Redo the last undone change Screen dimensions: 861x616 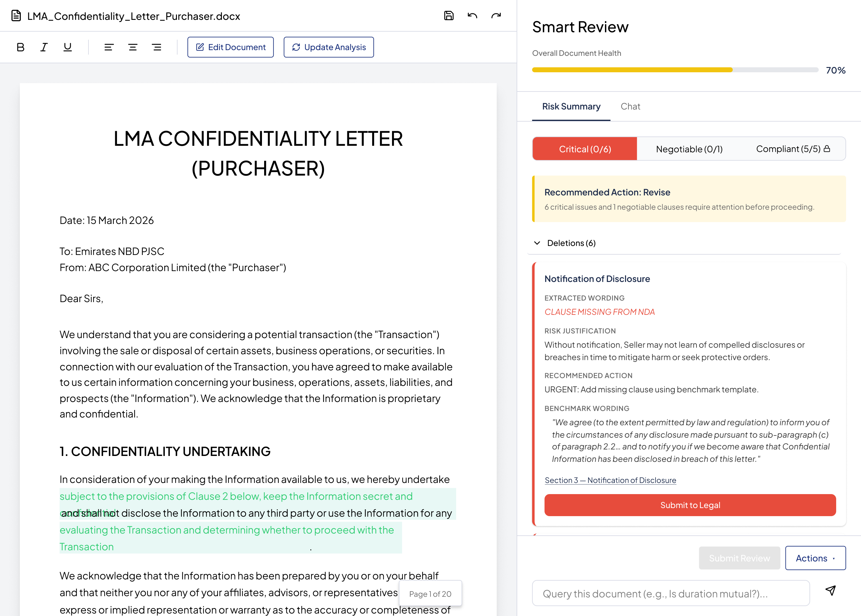coord(496,16)
